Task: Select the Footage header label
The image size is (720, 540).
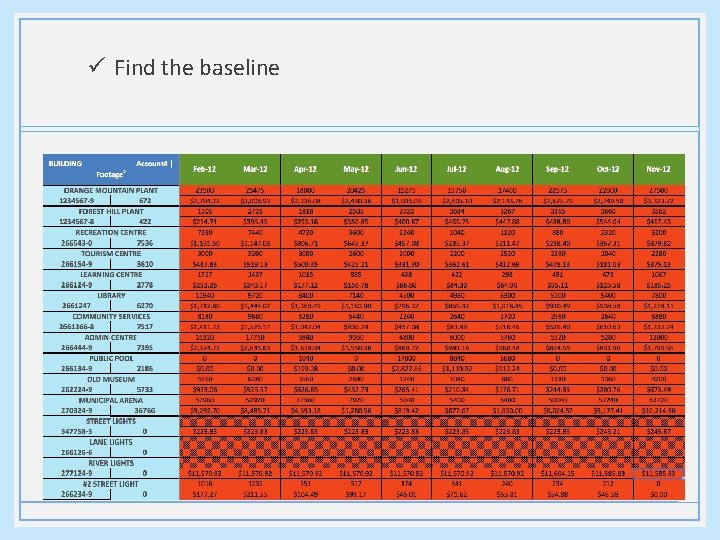Action: (x=110, y=174)
